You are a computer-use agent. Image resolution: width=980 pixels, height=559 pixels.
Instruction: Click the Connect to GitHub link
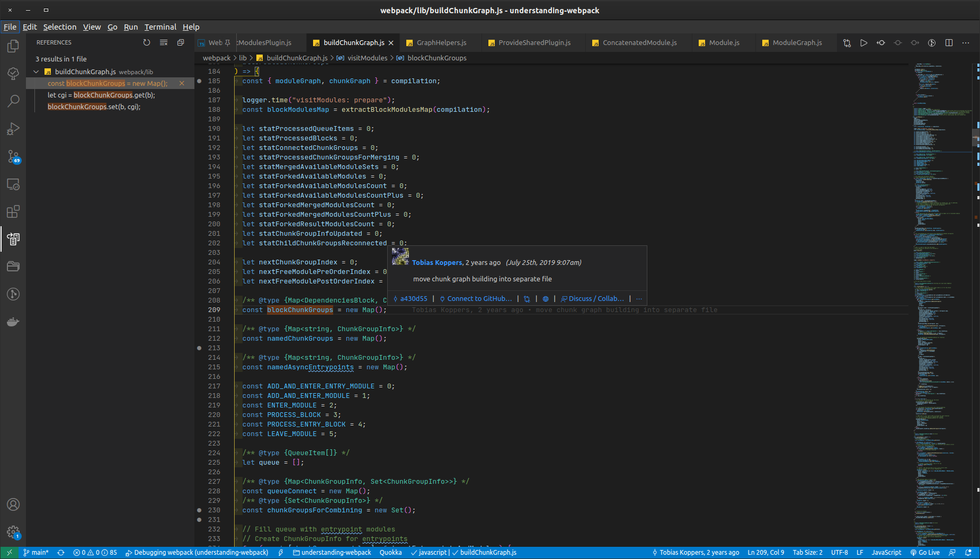point(476,298)
